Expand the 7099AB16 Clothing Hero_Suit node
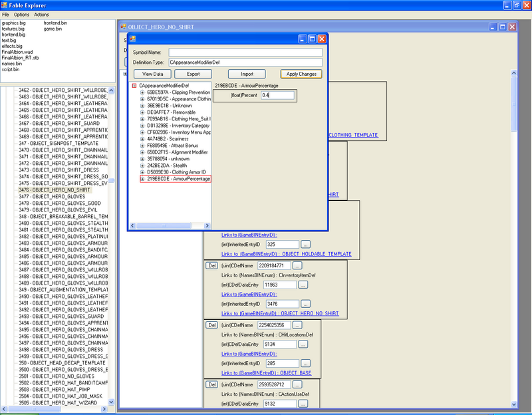This screenshot has height=415, width=532. click(142, 119)
